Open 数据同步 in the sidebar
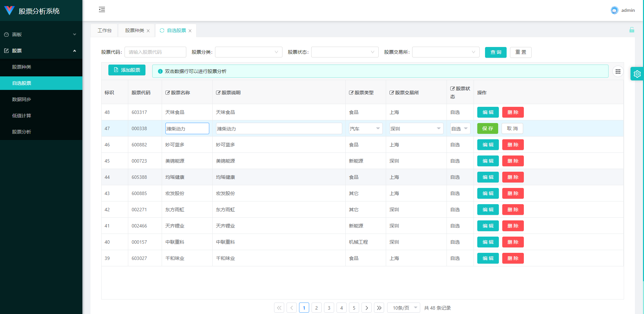This screenshot has width=644, height=314. click(x=22, y=99)
